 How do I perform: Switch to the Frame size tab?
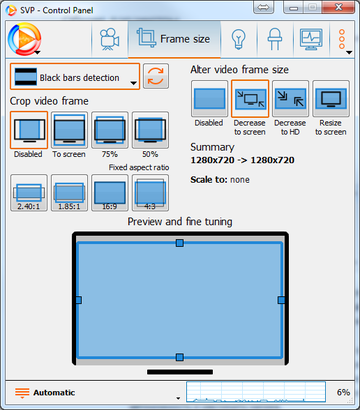pyautogui.click(x=174, y=39)
